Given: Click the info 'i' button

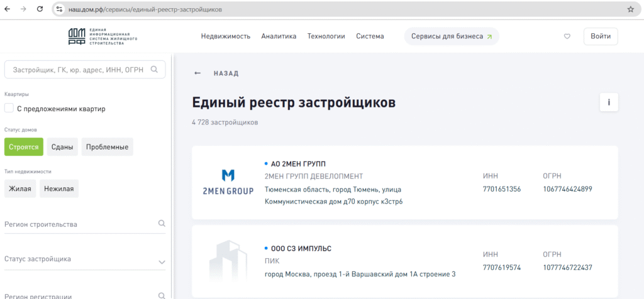Looking at the screenshot, I should pyautogui.click(x=609, y=102).
